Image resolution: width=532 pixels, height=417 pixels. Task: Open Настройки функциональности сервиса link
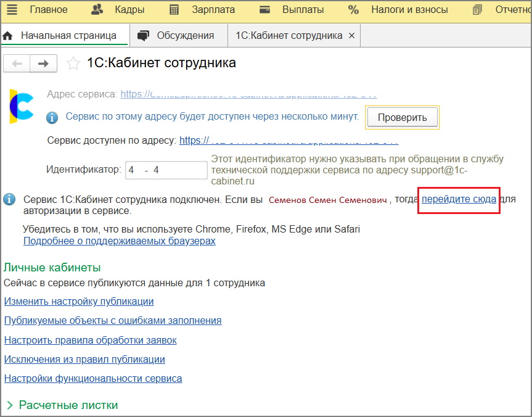93,378
